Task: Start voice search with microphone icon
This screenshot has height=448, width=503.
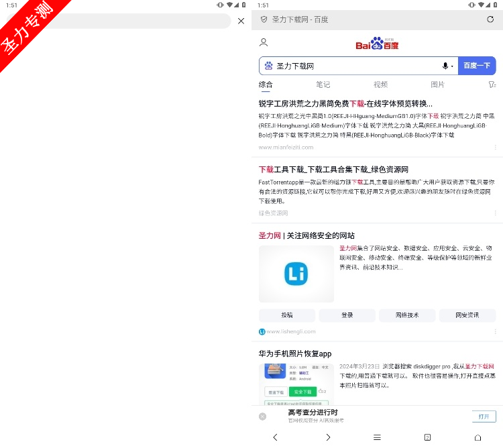Action: tap(445, 66)
